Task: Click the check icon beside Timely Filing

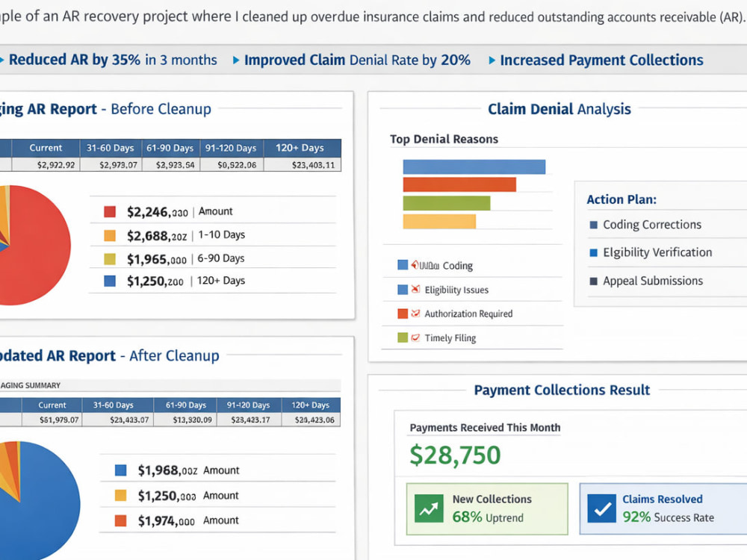Action: [x=415, y=337]
